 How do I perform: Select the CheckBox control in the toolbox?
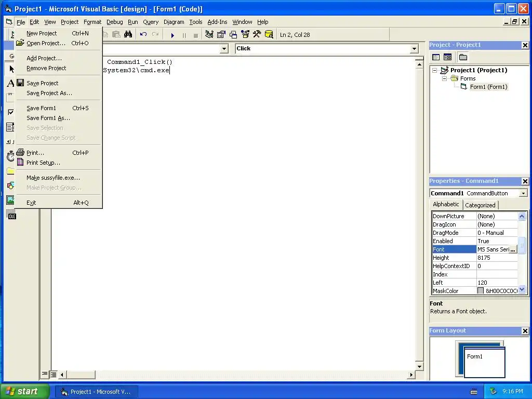[10, 112]
